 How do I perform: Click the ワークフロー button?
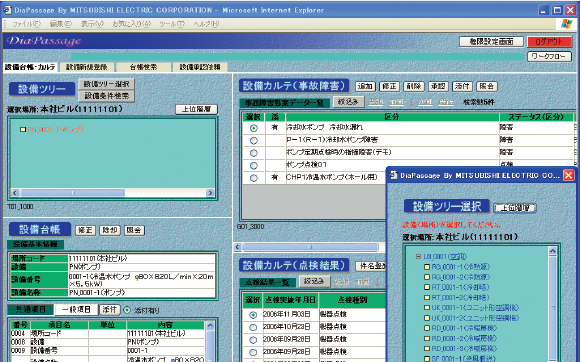pyautogui.click(x=549, y=57)
